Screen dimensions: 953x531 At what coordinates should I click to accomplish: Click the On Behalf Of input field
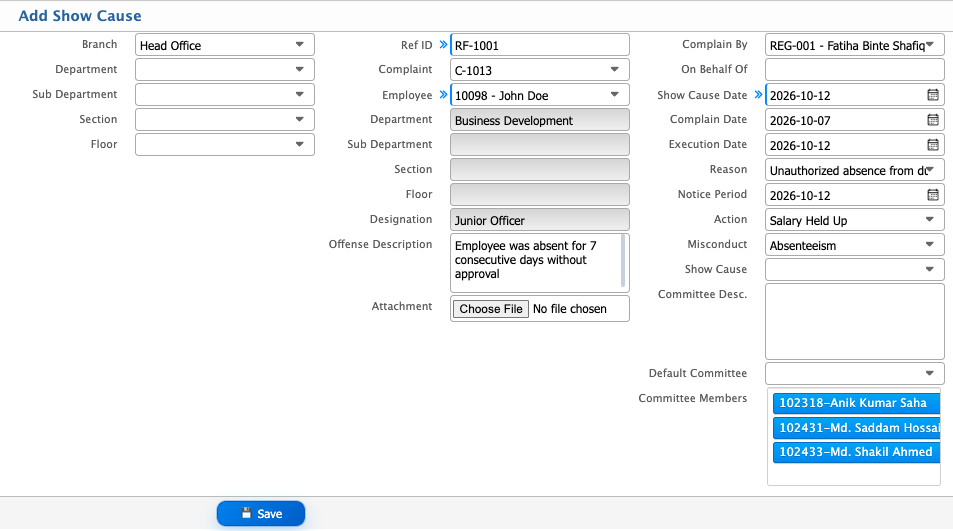pyautogui.click(x=855, y=70)
